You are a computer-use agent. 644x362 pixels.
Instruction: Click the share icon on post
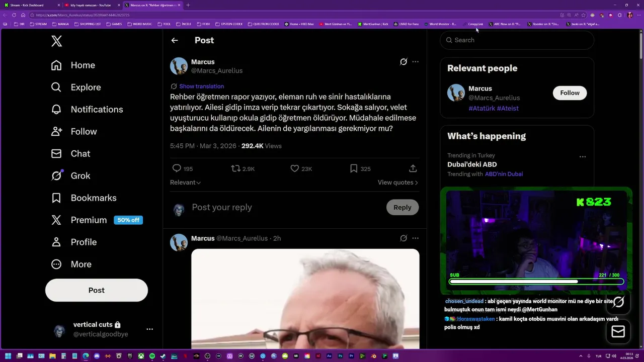click(413, 168)
